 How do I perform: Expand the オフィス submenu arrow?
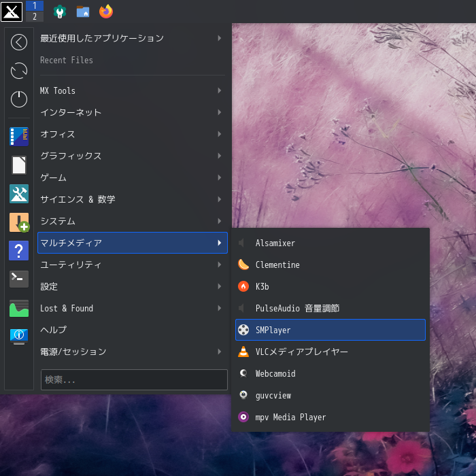220,134
